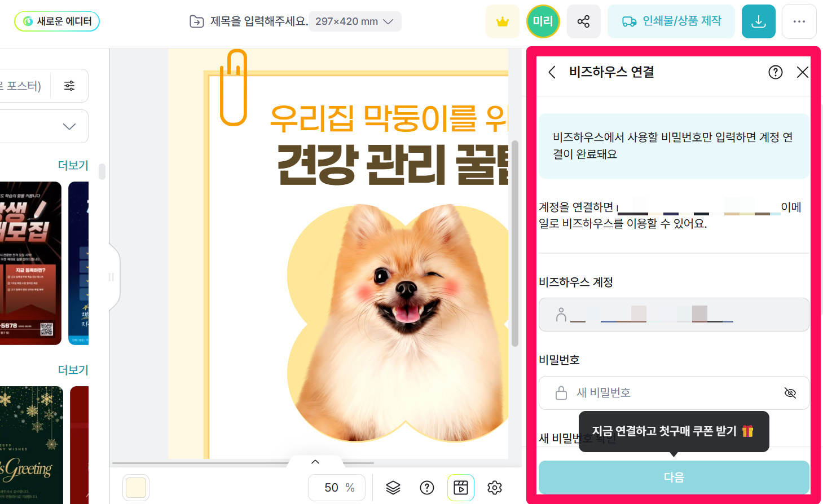Screen dimensions: 823x504
Task: Expand the left panel category dropdown chevron
Action: click(69, 126)
